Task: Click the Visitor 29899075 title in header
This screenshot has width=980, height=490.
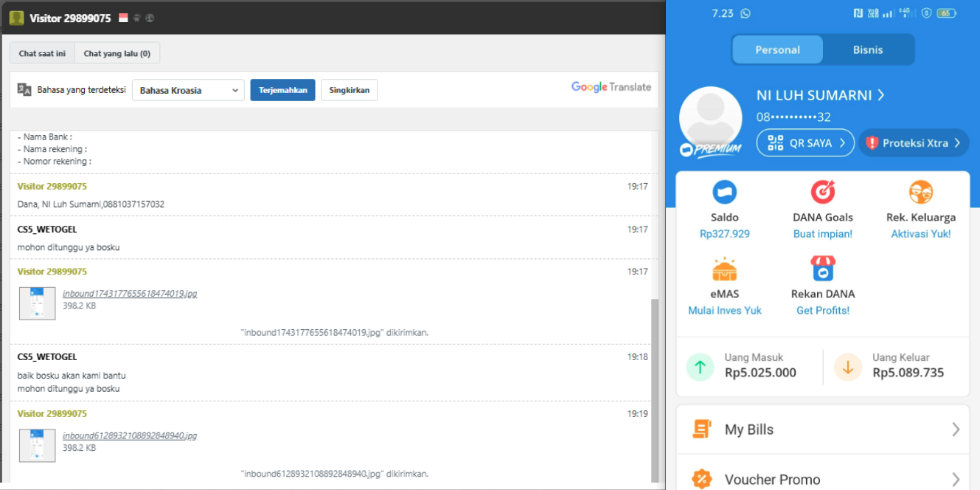Action: tap(70, 18)
